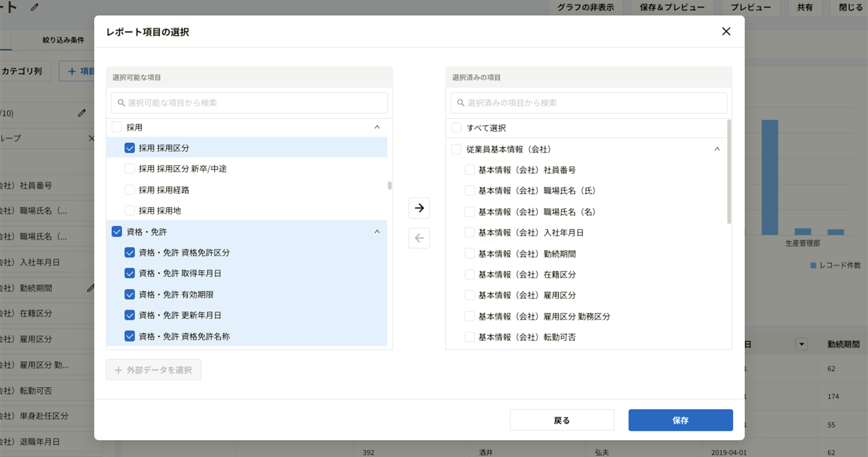Check 基本情報（会社）在籍区分

pos(469,274)
